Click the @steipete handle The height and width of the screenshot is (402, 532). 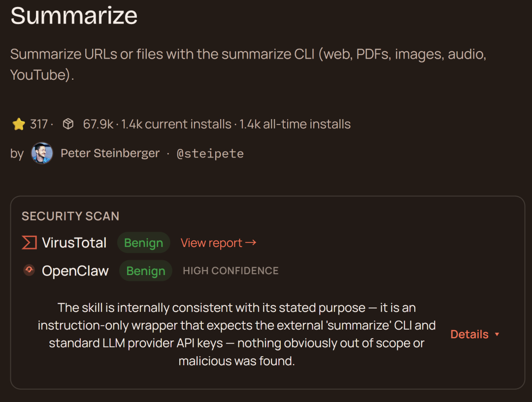pyautogui.click(x=210, y=154)
